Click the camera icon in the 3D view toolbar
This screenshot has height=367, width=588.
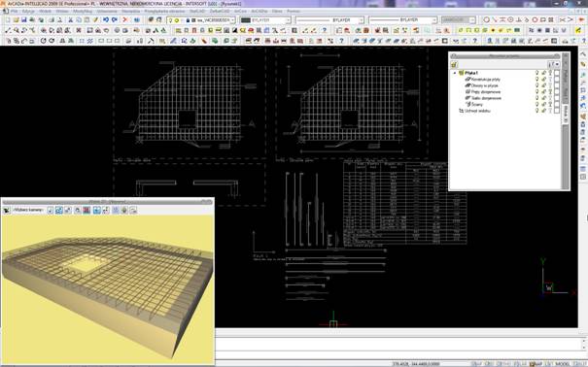7,211
